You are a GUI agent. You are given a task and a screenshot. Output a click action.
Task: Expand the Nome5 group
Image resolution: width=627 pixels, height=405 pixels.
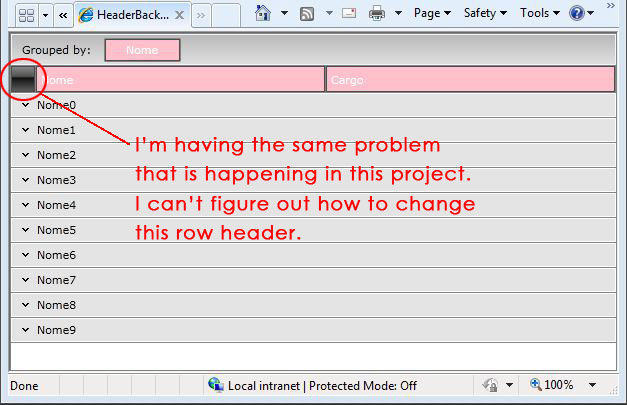(x=26, y=230)
